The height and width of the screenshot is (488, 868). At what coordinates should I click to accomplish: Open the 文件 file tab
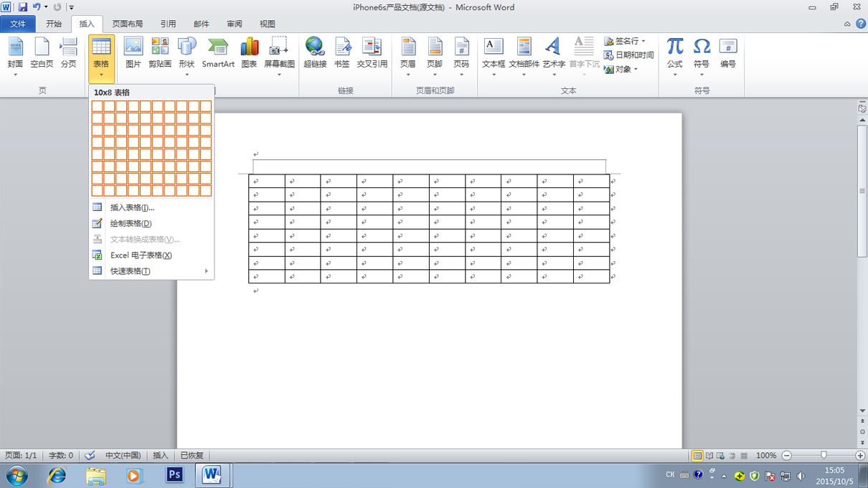coord(18,24)
